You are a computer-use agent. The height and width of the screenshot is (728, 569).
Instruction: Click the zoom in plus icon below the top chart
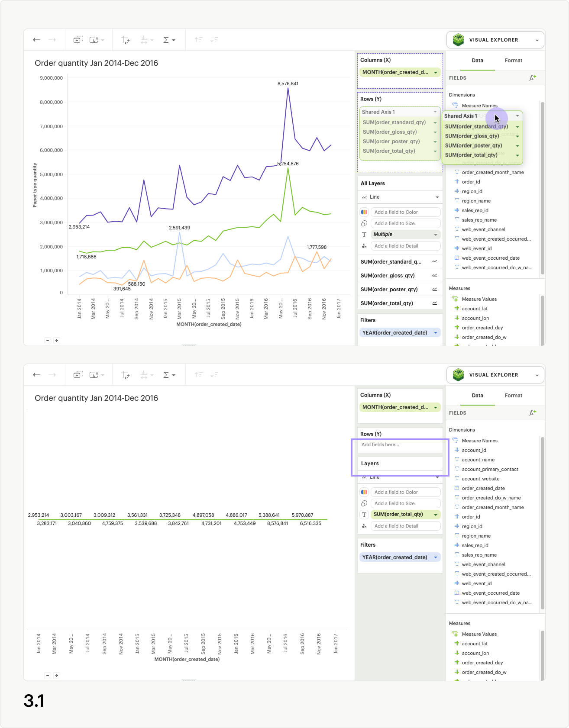click(57, 341)
